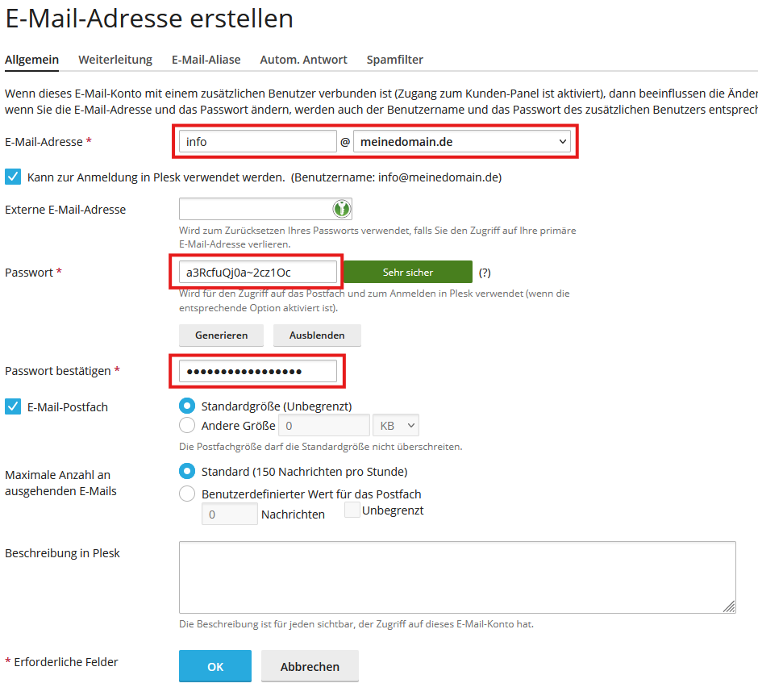
Task: Click the green icon in external email field
Action: pos(342,210)
